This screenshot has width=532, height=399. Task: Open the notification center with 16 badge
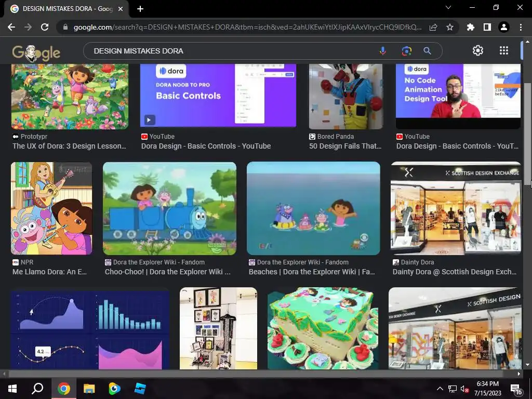tap(516, 389)
